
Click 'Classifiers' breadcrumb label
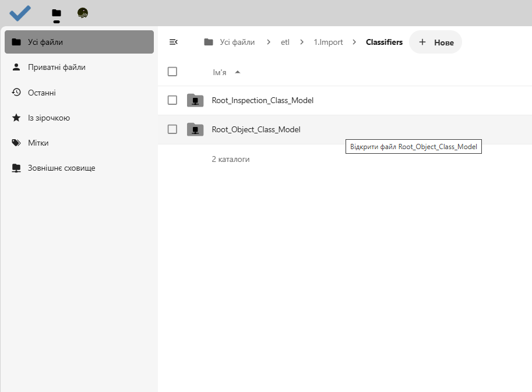[384, 42]
